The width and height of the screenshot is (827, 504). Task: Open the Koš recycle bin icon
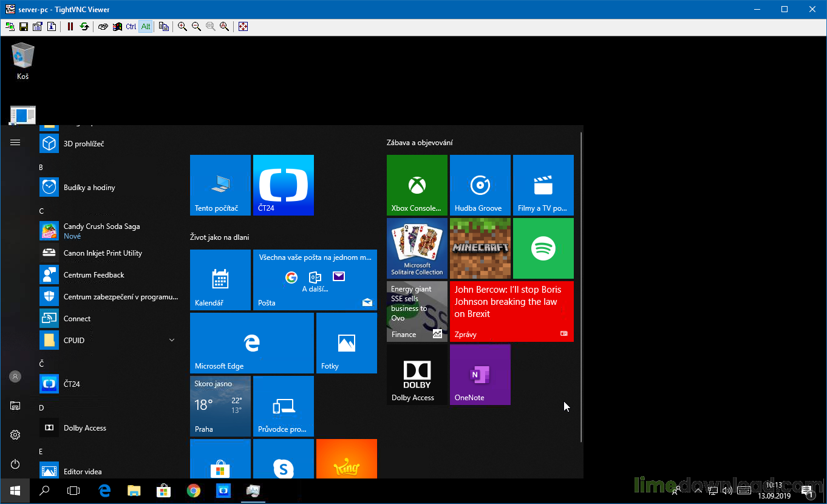click(x=23, y=61)
